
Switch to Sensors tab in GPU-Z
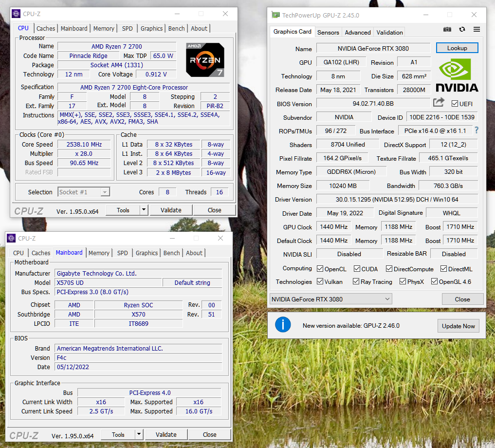pyautogui.click(x=328, y=32)
